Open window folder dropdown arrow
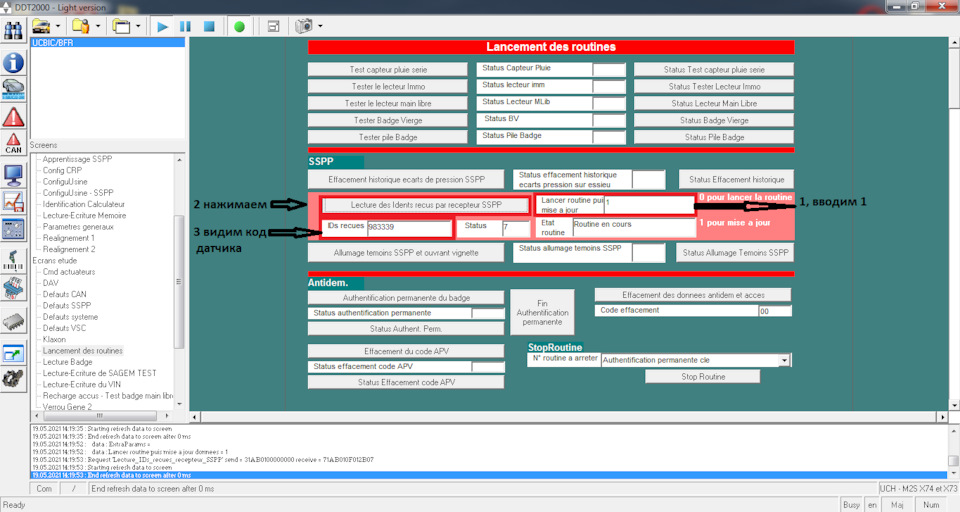The width and height of the screenshot is (960, 512). click(x=138, y=26)
